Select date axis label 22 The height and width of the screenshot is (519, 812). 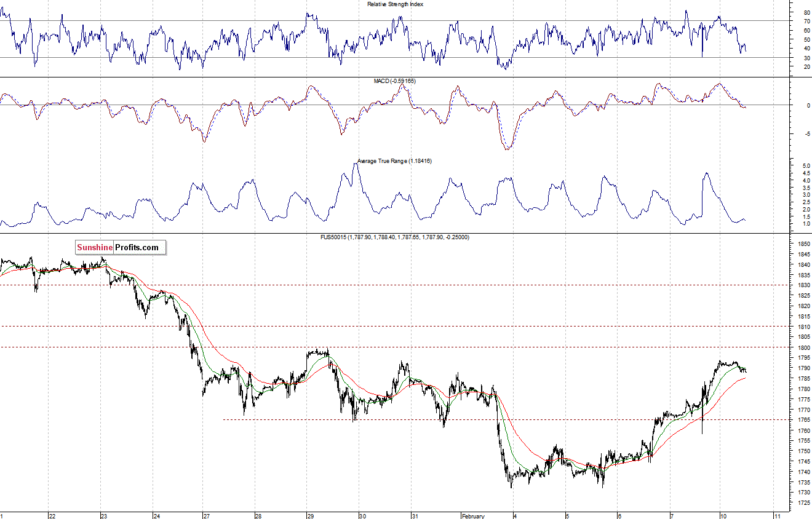coord(52,516)
